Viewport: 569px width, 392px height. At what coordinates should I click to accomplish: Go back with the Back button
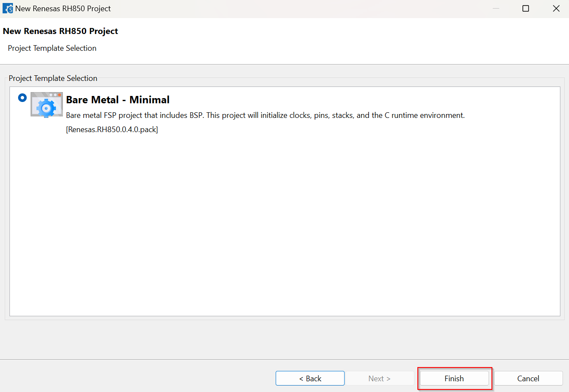[310, 379]
